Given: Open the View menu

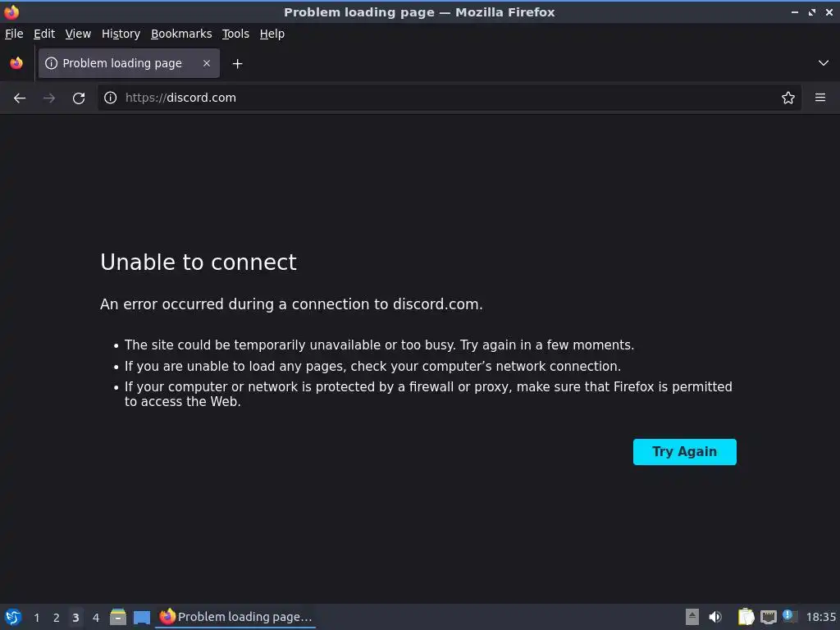Looking at the screenshot, I should (x=78, y=34).
